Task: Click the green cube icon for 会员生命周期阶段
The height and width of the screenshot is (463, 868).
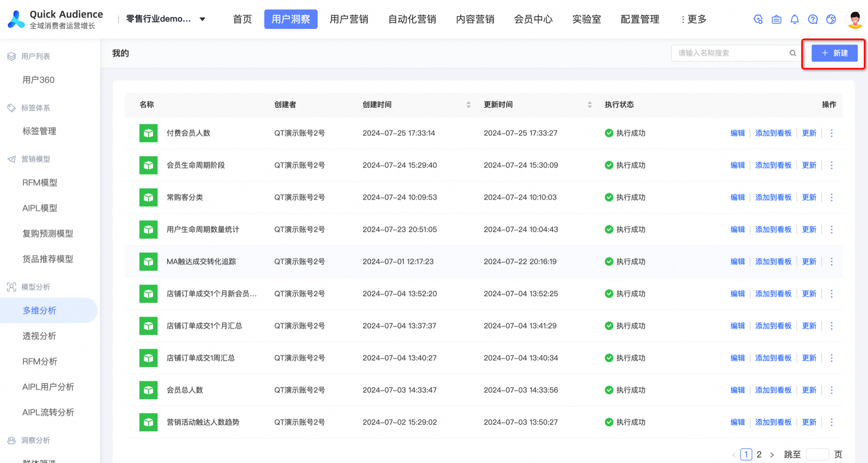Action: tap(148, 165)
